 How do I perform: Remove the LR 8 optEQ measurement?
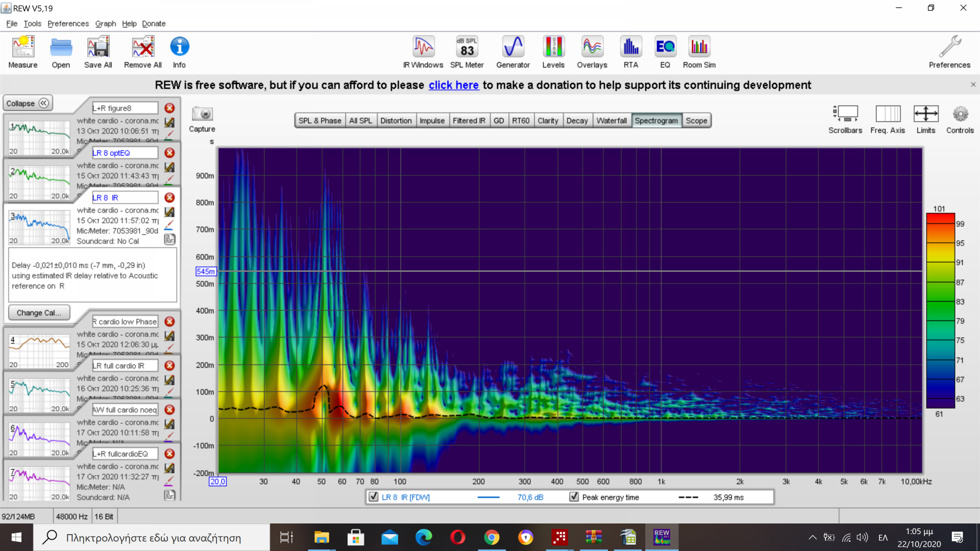click(x=169, y=153)
